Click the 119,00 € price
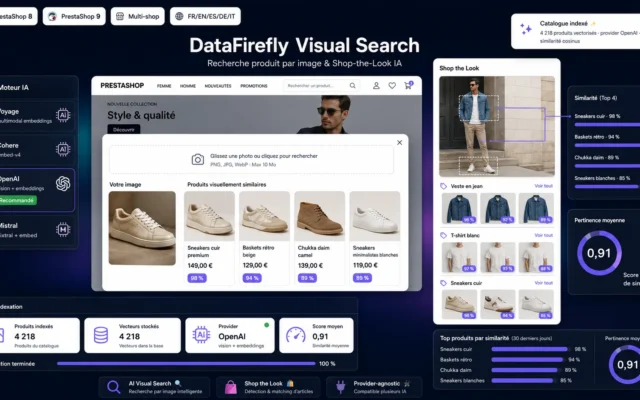Screen dimensions: 640x400 [x=365, y=265]
